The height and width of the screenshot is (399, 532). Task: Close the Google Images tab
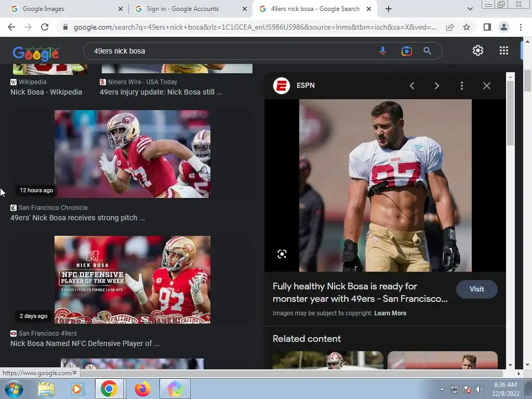(121, 9)
